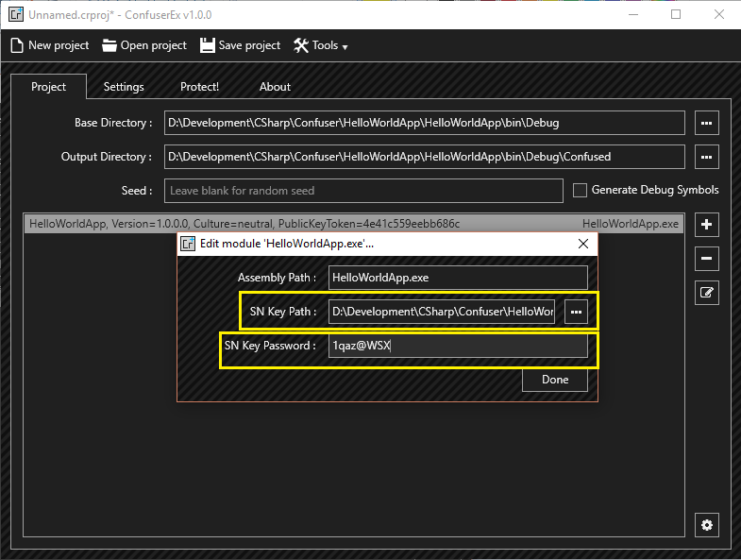Click the Generate Debug Symbols label

(655, 190)
